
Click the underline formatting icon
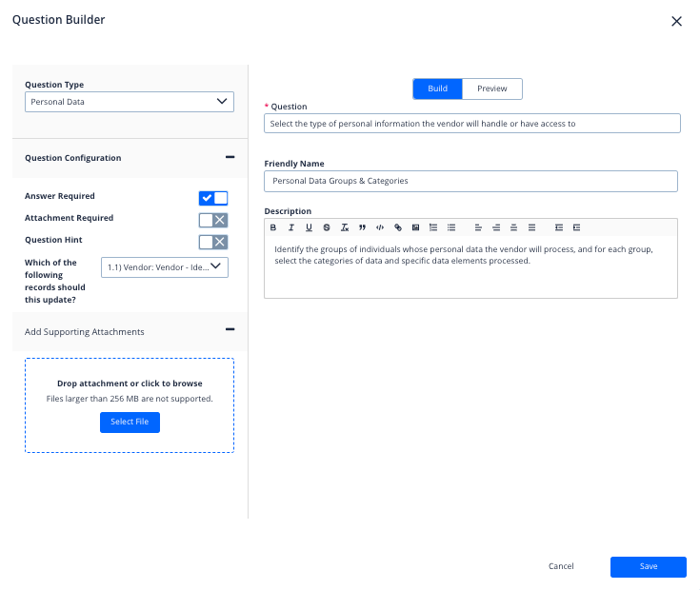coord(309,227)
